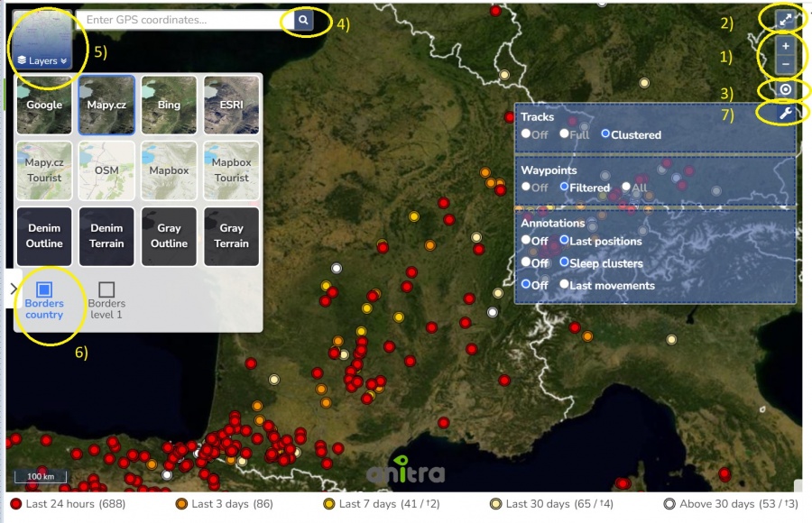Click the magnifier search button
Viewport: 812px width, 523px height.
[x=304, y=20]
